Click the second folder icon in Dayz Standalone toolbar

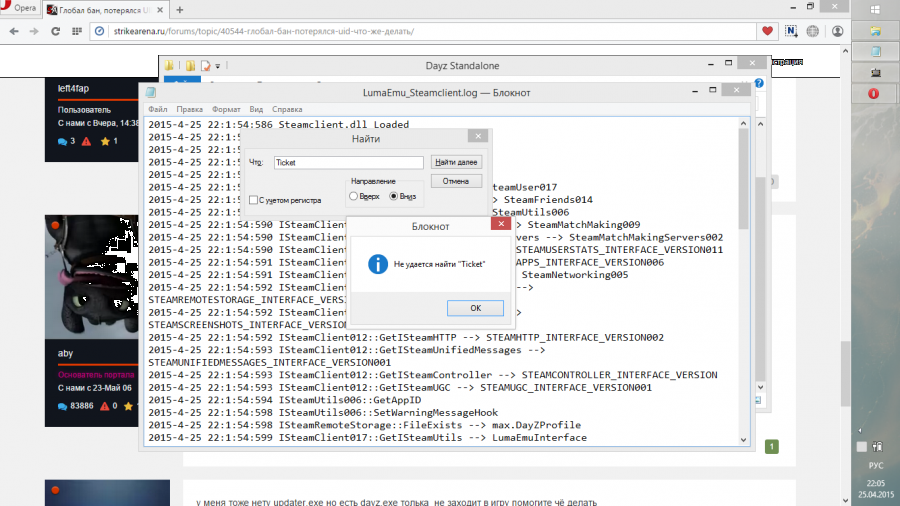[190, 65]
